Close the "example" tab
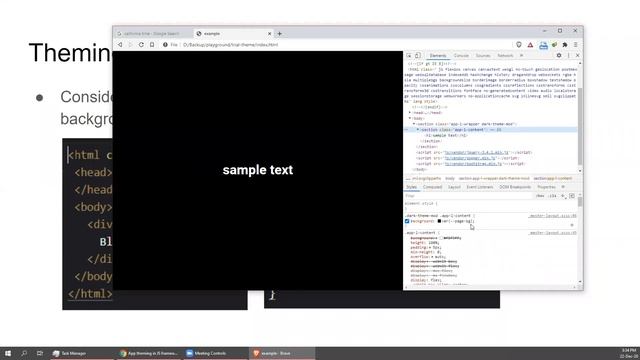 pos(269,33)
